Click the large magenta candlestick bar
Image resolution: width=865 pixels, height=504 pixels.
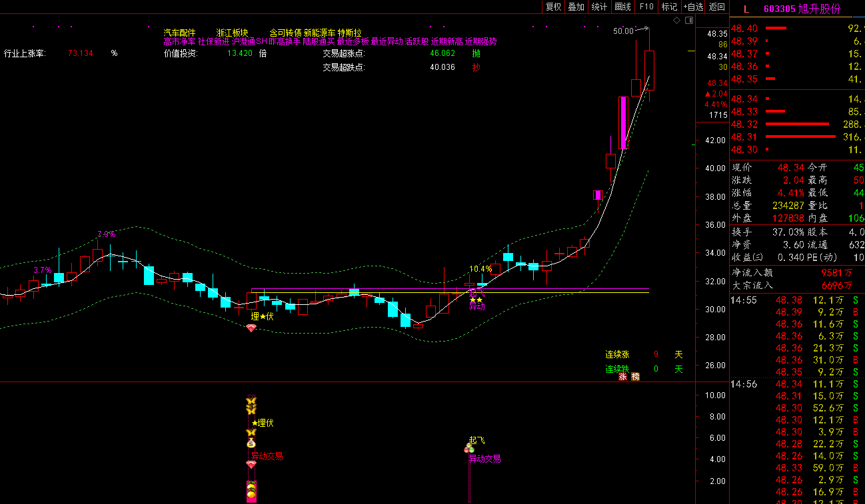(623, 123)
